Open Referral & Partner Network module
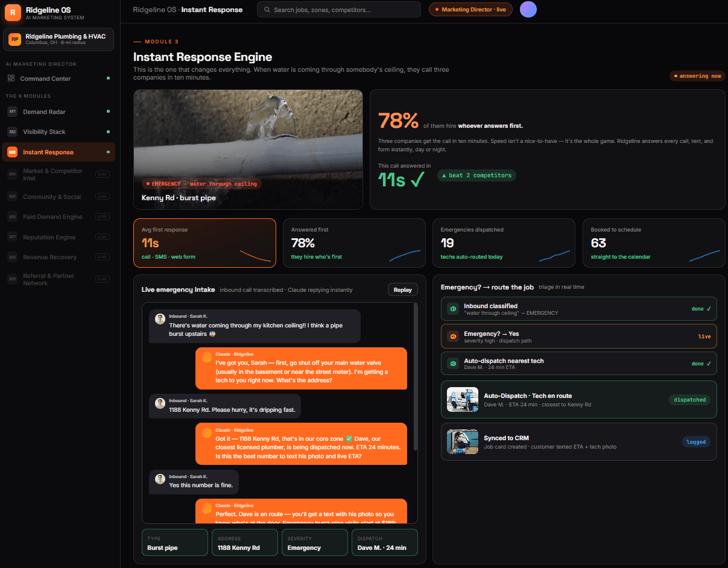The height and width of the screenshot is (568, 728). pos(57,279)
